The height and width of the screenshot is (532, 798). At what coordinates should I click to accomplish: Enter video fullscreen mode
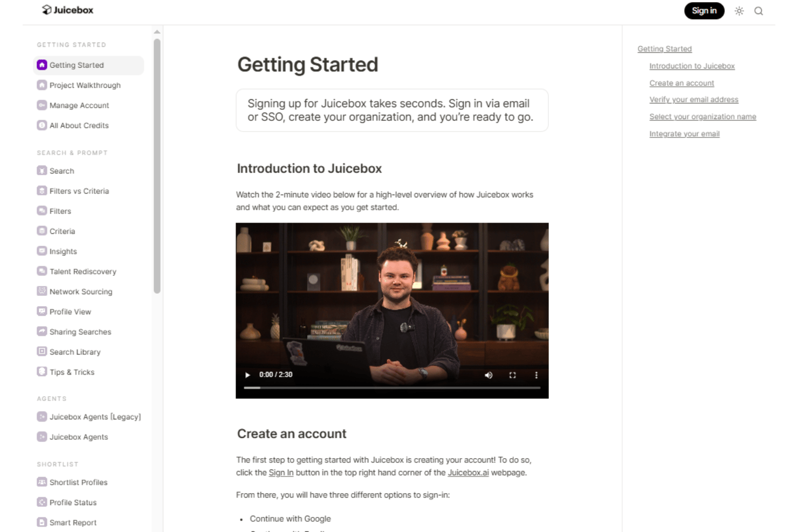click(513, 375)
